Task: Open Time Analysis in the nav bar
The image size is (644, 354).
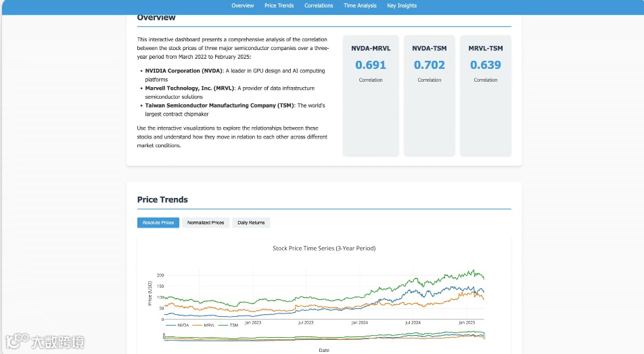Action: click(x=360, y=6)
